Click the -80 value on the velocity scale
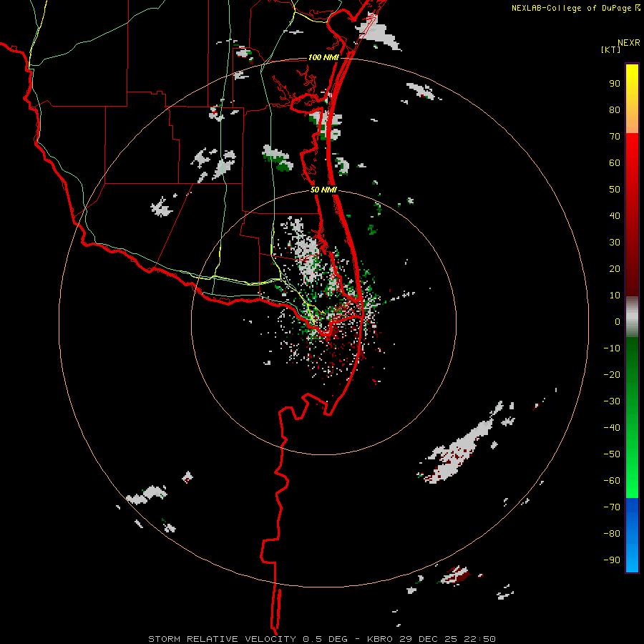Screen dimensions: 644x644 pyautogui.click(x=612, y=534)
